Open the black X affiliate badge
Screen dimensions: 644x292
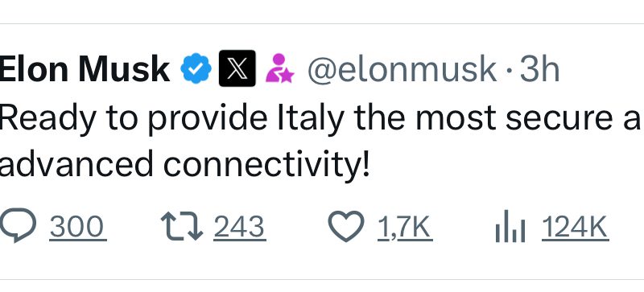pyautogui.click(x=237, y=68)
